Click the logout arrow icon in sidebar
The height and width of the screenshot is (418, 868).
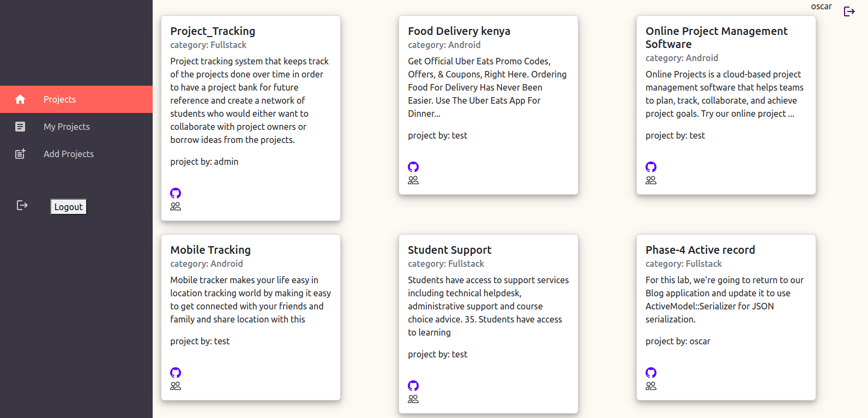click(x=21, y=205)
